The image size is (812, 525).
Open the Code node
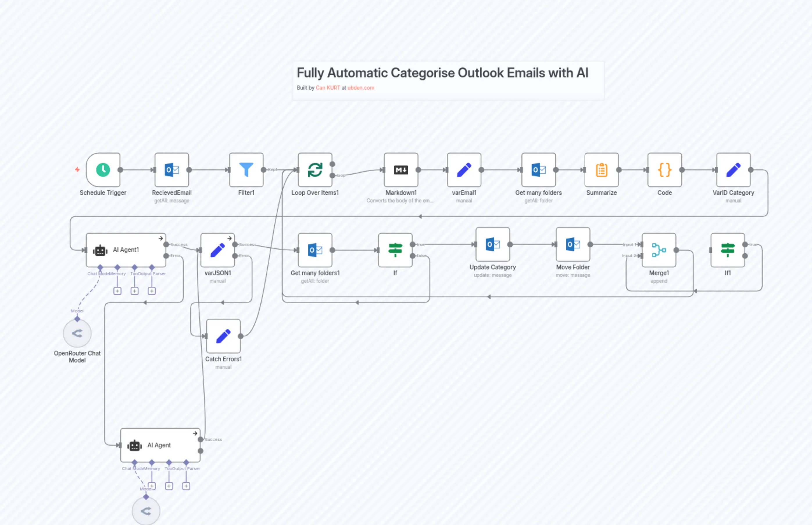[x=664, y=170]
